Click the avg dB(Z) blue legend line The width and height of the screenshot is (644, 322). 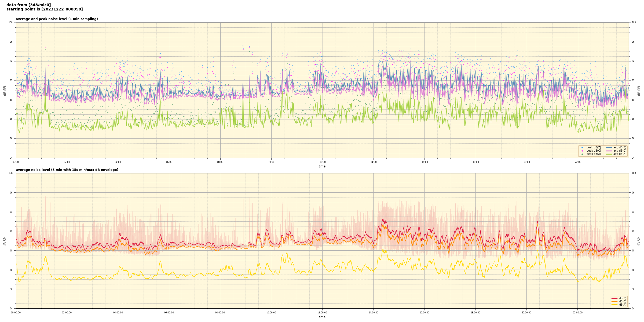609,148
